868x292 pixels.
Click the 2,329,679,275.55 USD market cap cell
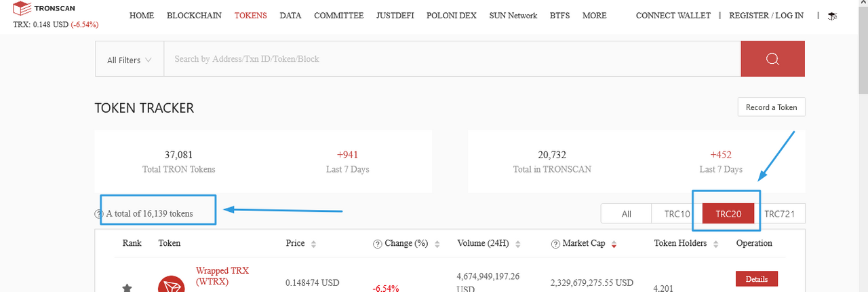[591, 282]
